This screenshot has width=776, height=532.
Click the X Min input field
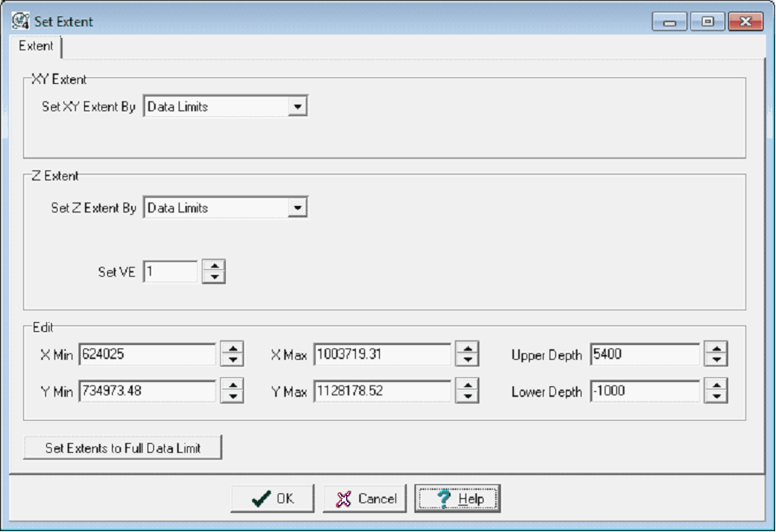[147, 355]
